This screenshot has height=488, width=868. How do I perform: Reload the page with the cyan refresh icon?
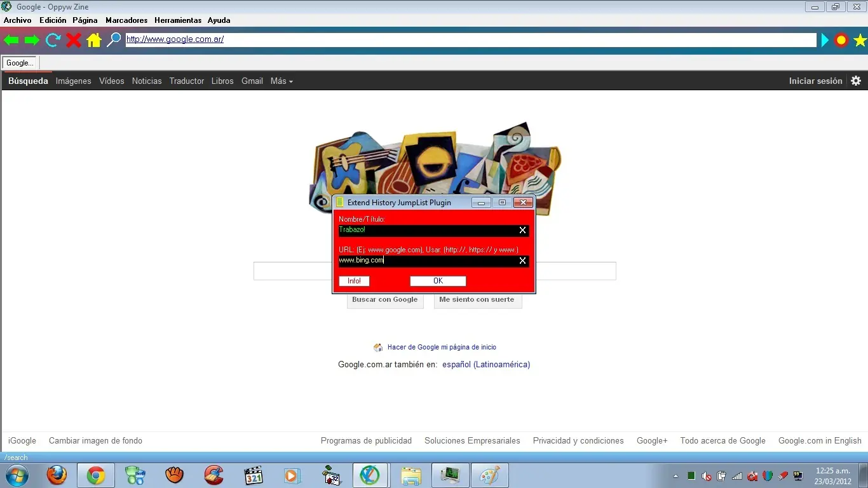tap(53, 41)
